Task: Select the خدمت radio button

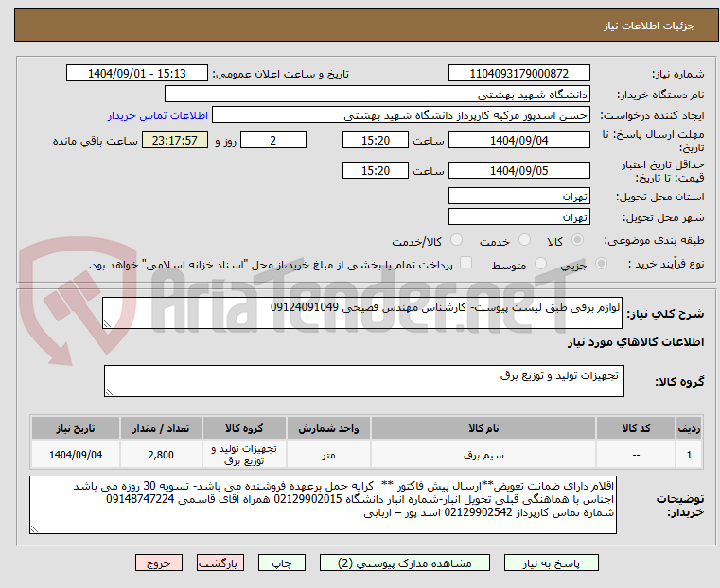Action: tap(524, 240)
